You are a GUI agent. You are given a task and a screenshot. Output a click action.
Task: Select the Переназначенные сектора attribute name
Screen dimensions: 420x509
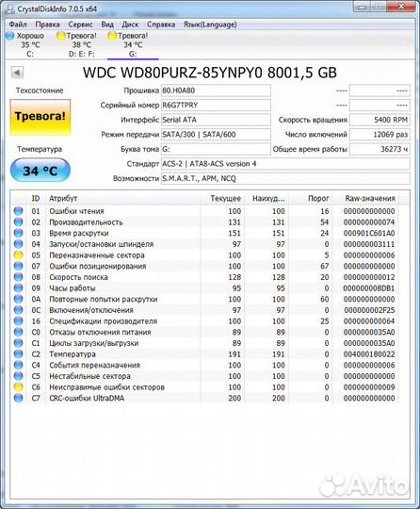[x=97, y=255]
